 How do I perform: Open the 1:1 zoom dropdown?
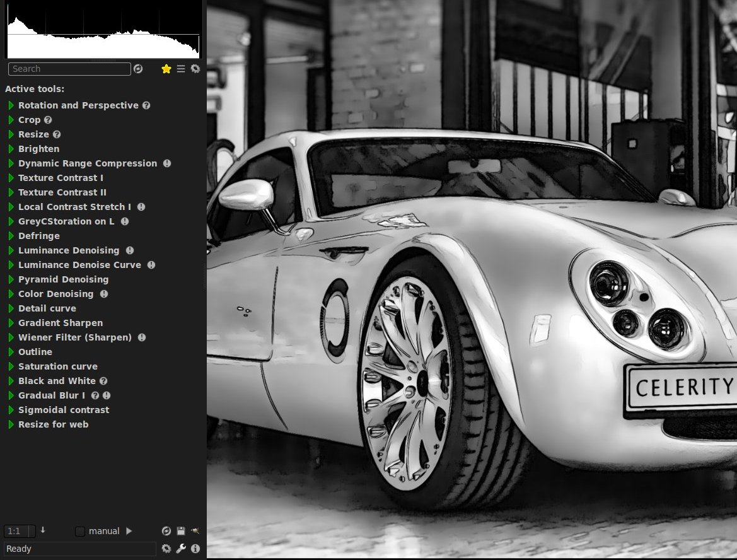click(x=20, y=532)
